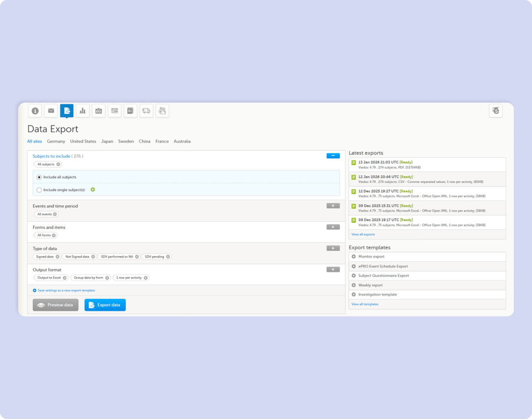532x419 pixels.
Task: Choose Include single subject(s) option
Action: [x=39, y=190]
